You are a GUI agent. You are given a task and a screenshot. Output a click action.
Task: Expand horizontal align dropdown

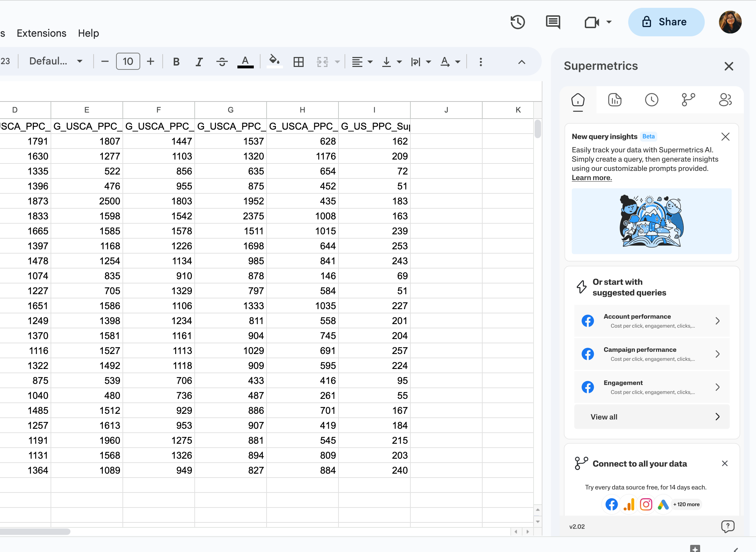pos(362,62)
